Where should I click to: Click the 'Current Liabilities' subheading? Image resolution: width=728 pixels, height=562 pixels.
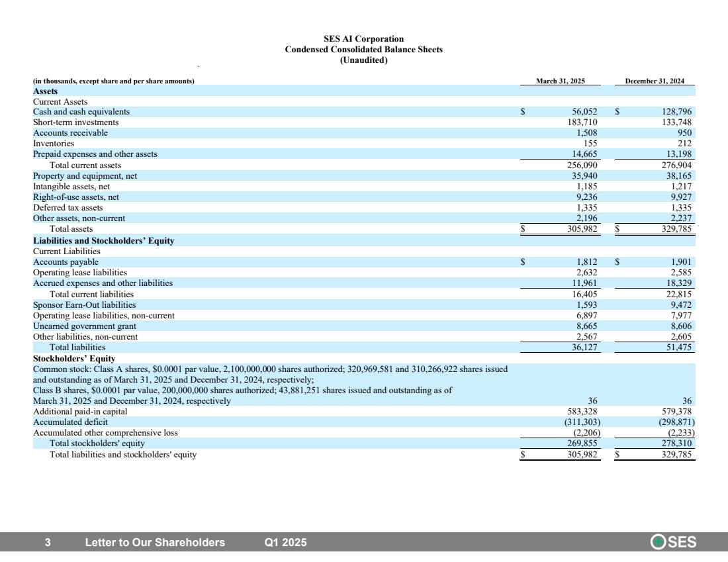point(66,252)
